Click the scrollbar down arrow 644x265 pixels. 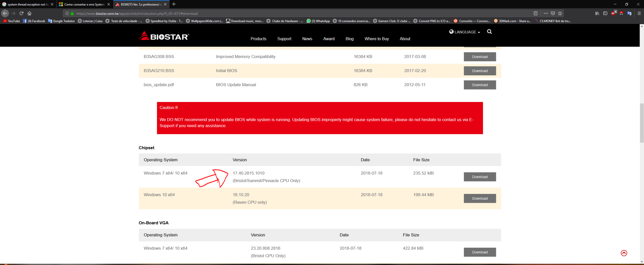[x=642, y=262]
